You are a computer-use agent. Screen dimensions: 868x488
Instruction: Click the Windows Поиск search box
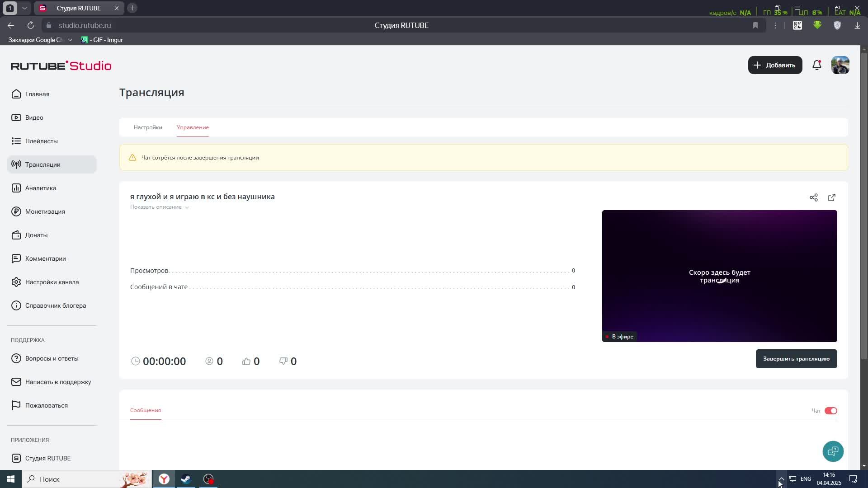pyautogui.click(x=87, y=479)
